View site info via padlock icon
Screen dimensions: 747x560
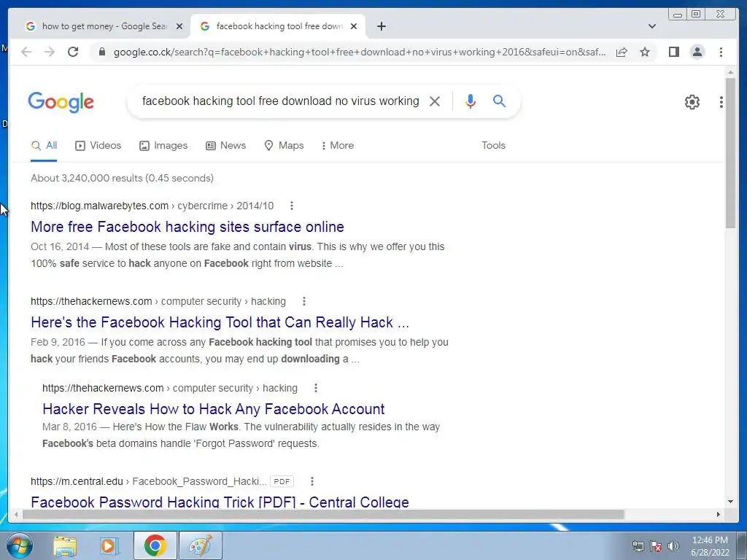pyautogui.click(x=102, y=52)
